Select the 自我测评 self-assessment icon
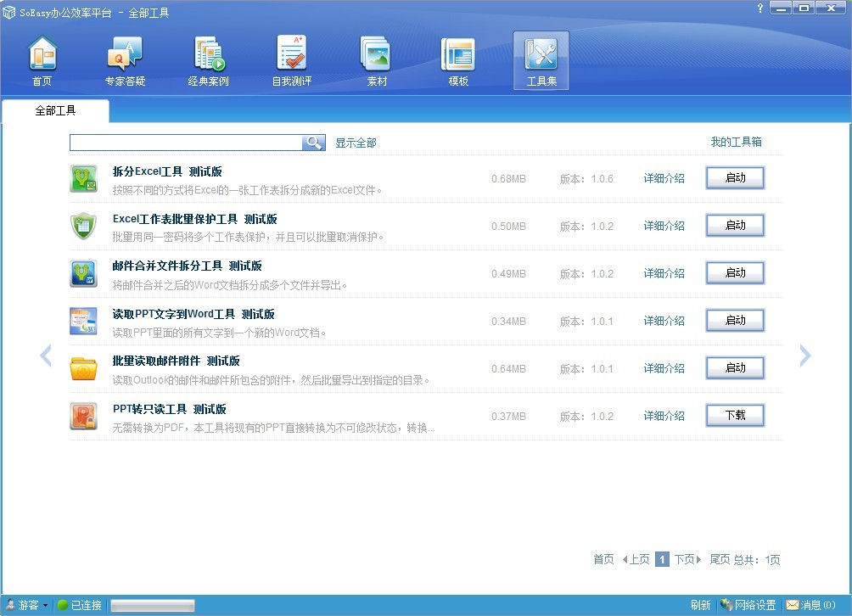 point(292,59)
